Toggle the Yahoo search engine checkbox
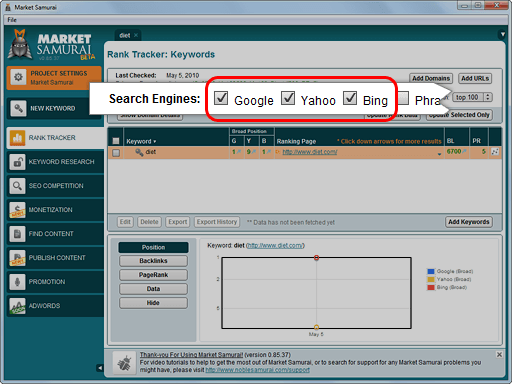512x384 pixels. click(288, 98)
